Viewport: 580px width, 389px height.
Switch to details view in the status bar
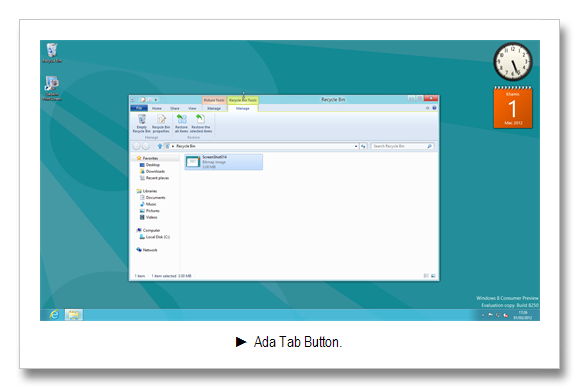pos(426,276)
